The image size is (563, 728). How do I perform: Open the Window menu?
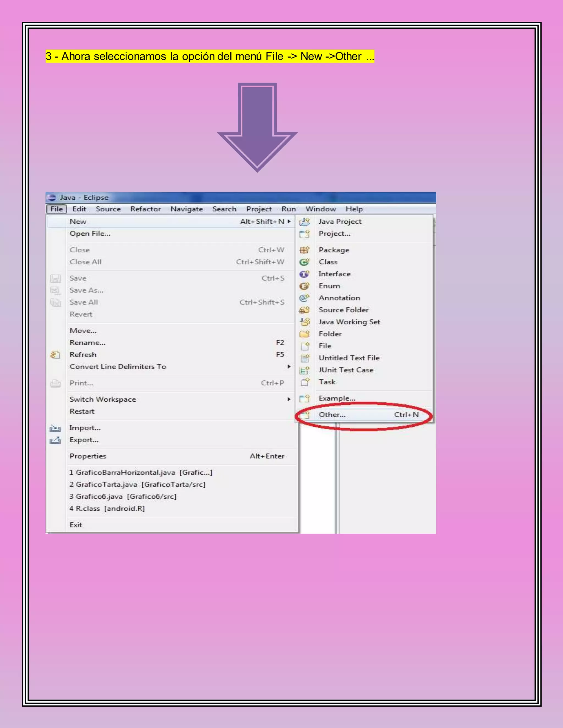point(321,209)
